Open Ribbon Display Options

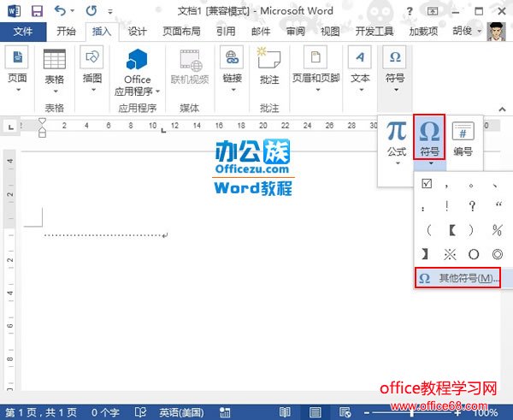coord(433,11)
